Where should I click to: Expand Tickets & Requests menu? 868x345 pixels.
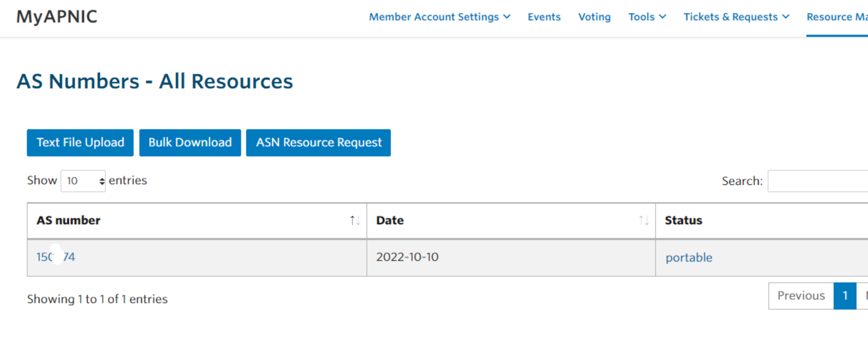click(736, 17)
